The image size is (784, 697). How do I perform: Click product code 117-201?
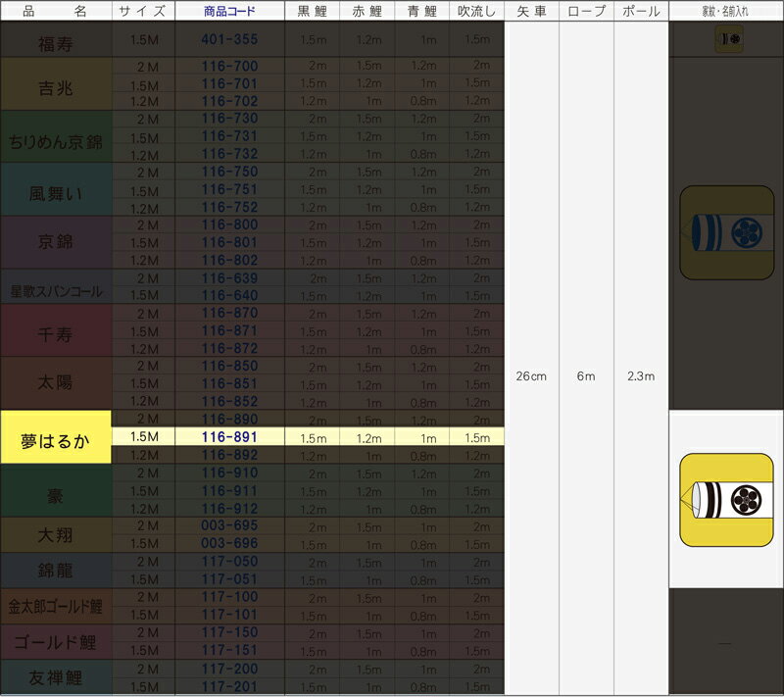pos(229,685)
